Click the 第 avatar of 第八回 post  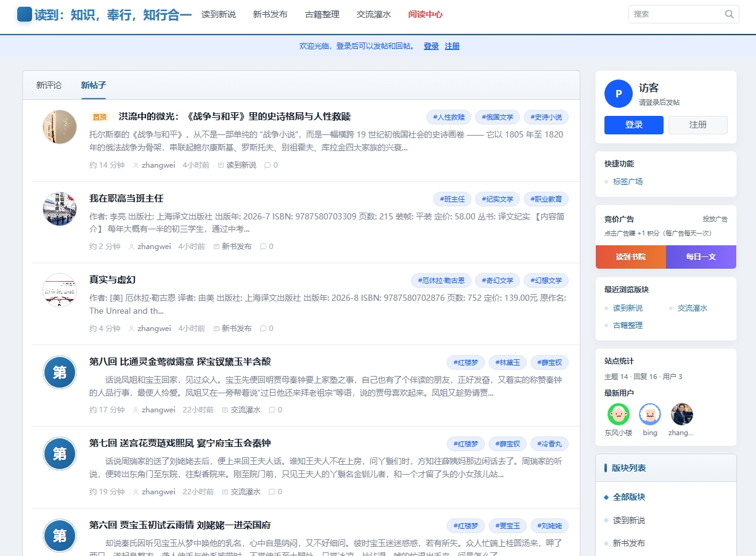coord(60,372)
